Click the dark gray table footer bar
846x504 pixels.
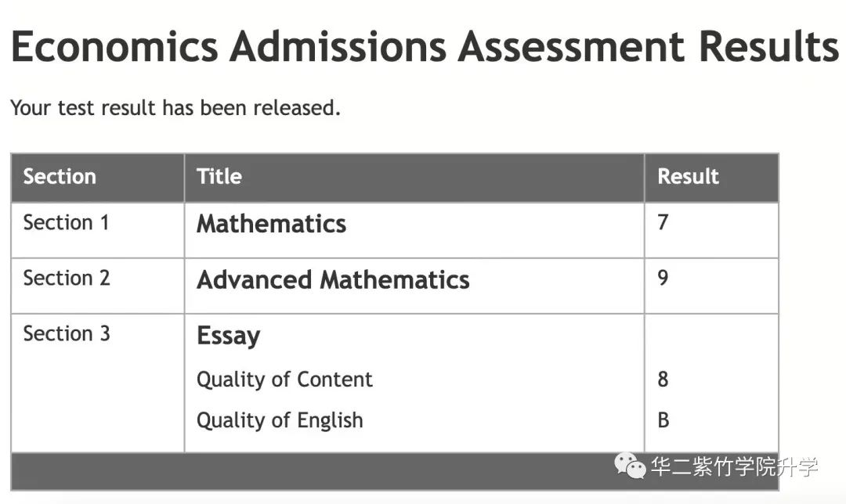(395, 472)
